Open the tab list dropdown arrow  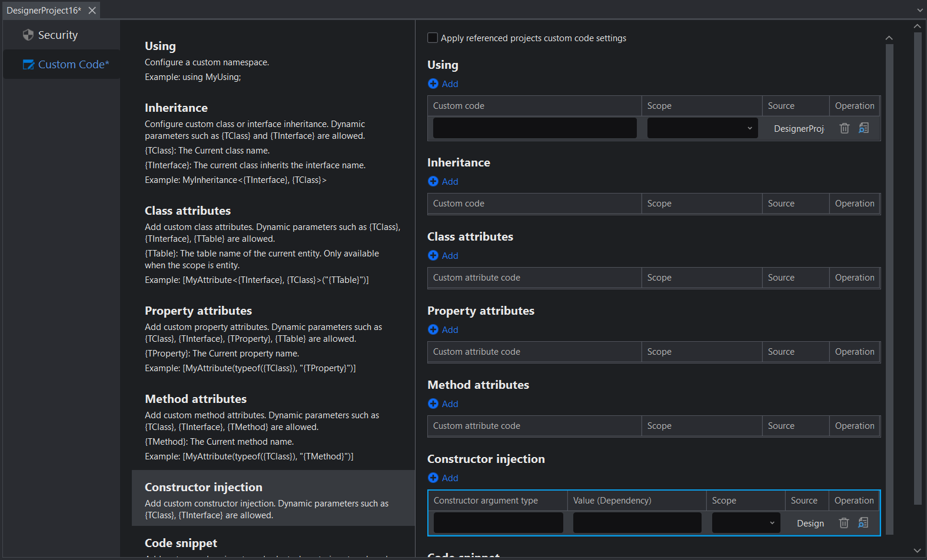(x=920, y=11)
